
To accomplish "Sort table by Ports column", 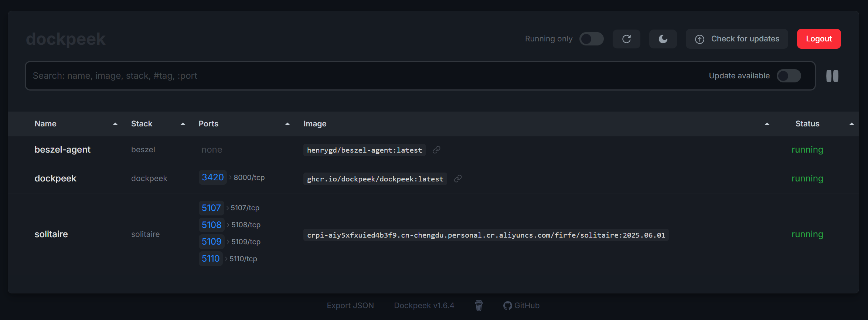I will coord(208,124).
